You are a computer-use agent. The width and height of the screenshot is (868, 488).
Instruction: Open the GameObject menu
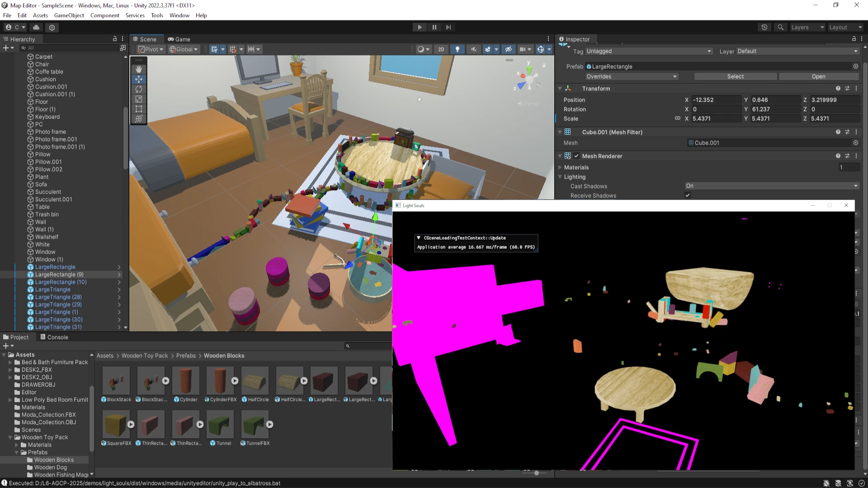69,15
